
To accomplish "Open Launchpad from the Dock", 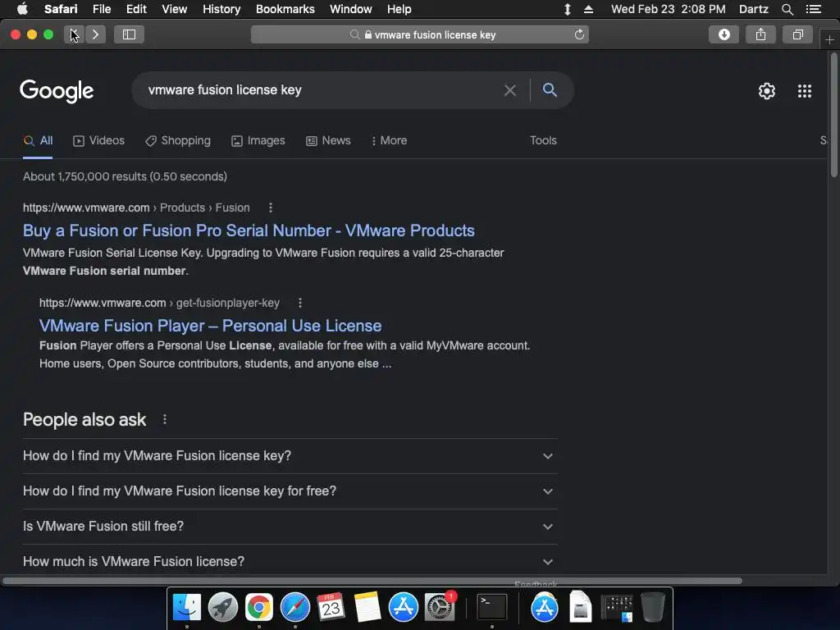I will point(223,608).
